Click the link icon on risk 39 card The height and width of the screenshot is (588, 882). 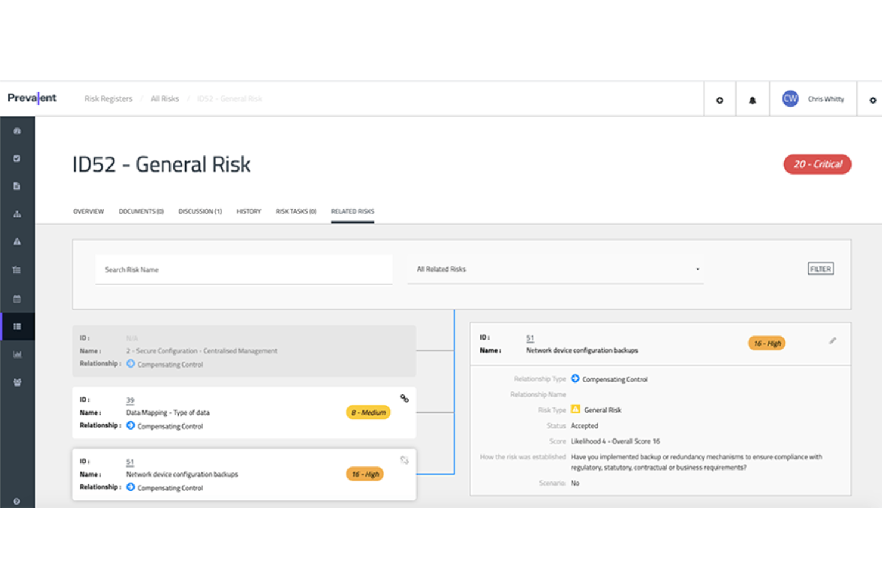pyautogui.click(x=404, y=398)
